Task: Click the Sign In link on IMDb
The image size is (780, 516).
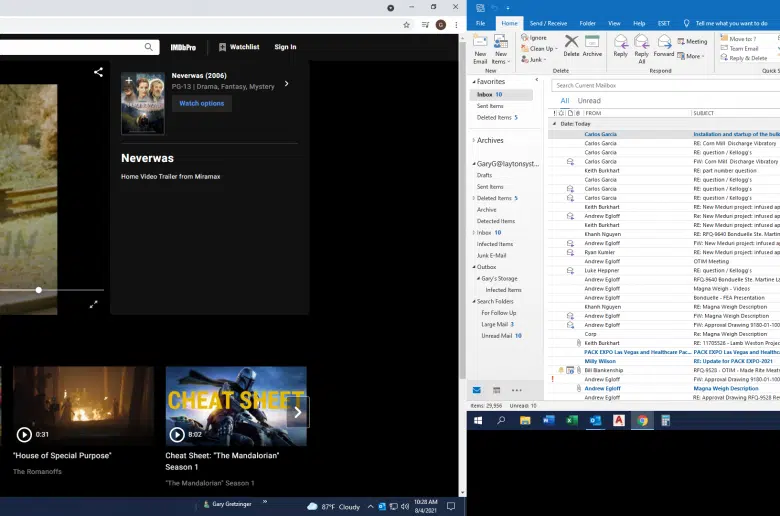Action: tap(285, 47)
